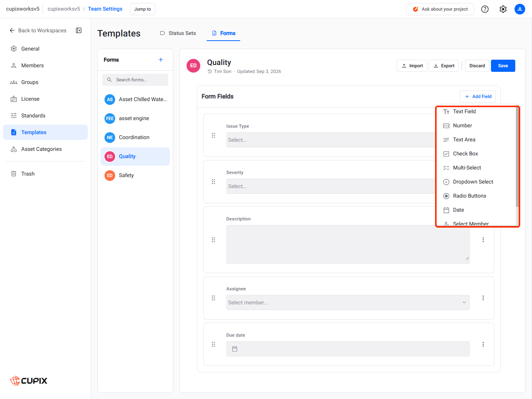
Task: Discard form changes
Action: [477, 66]
